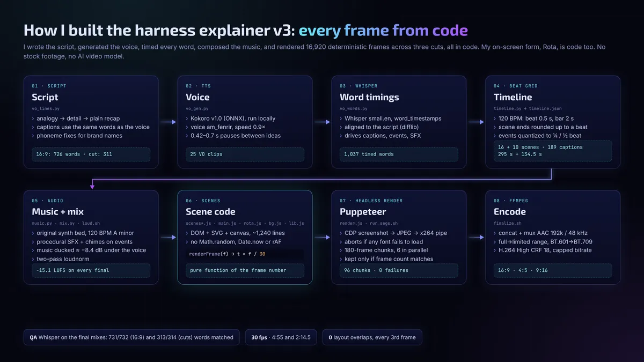Viewport: 644px width, 362px height.
Task: Click the 'every frame from code' gradient title text
Action: click(383, 30)
